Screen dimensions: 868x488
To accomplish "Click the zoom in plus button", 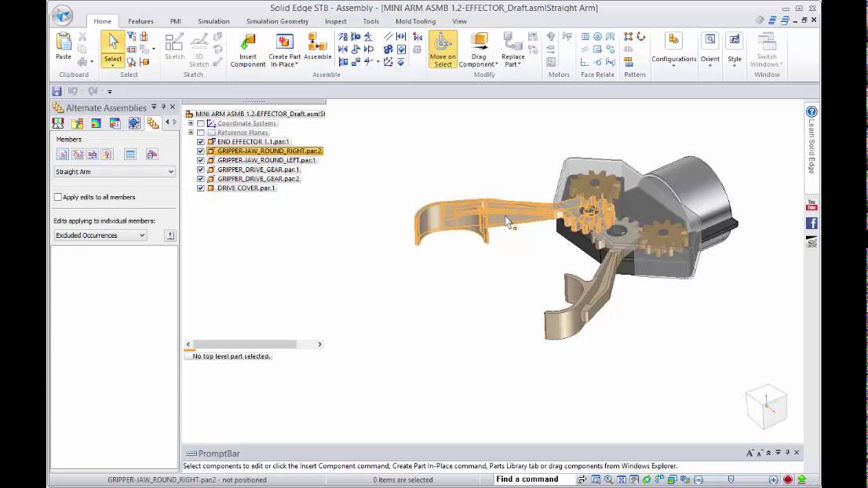I will pos(773,479).
